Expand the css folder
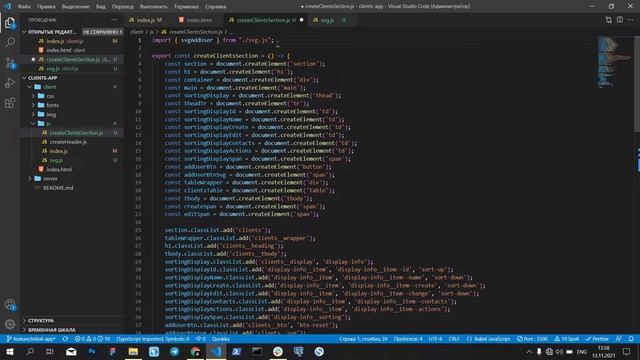The image size is (640, 360). click(x=33, y=96)
